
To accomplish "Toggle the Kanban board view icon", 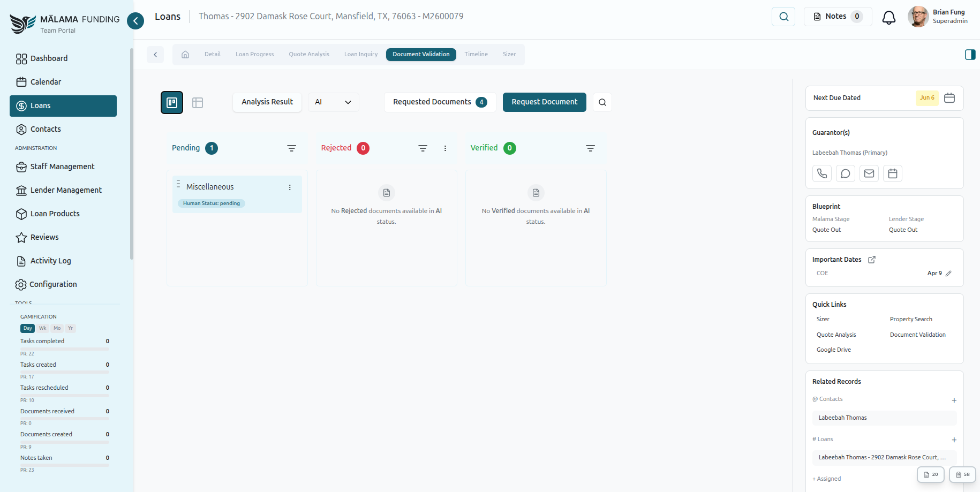I will click(x=171, y=102).
